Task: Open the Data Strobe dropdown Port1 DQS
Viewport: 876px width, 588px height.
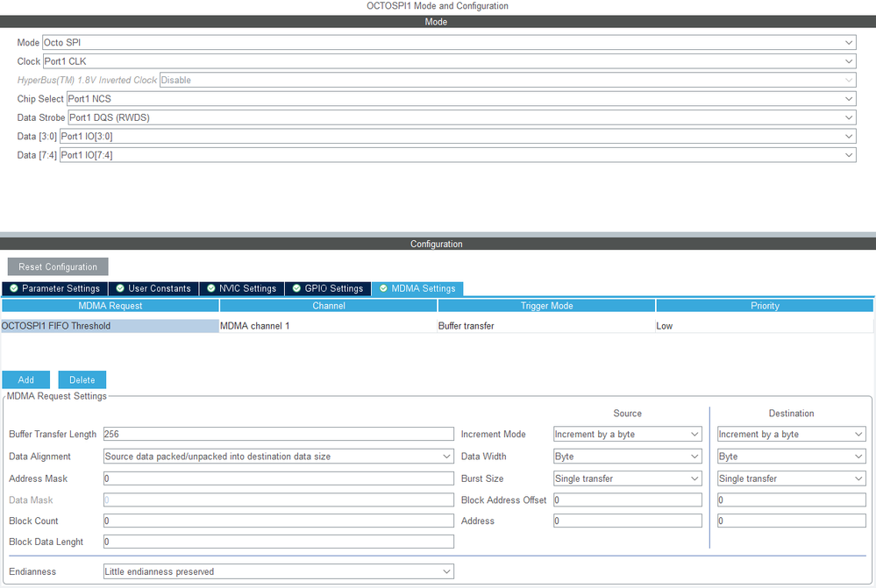Action: [x=462, y=117]
